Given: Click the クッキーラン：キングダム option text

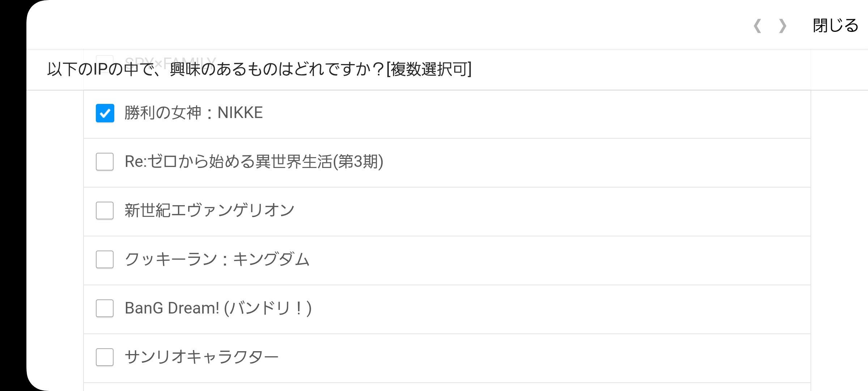Looking at the screenshot, I should point(217,260).
